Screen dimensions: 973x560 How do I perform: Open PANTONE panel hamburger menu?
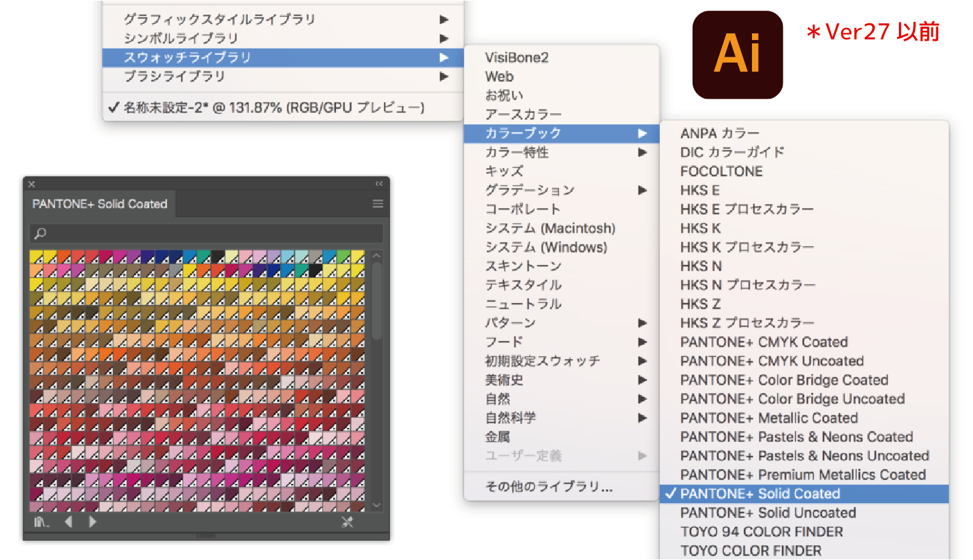377,204
